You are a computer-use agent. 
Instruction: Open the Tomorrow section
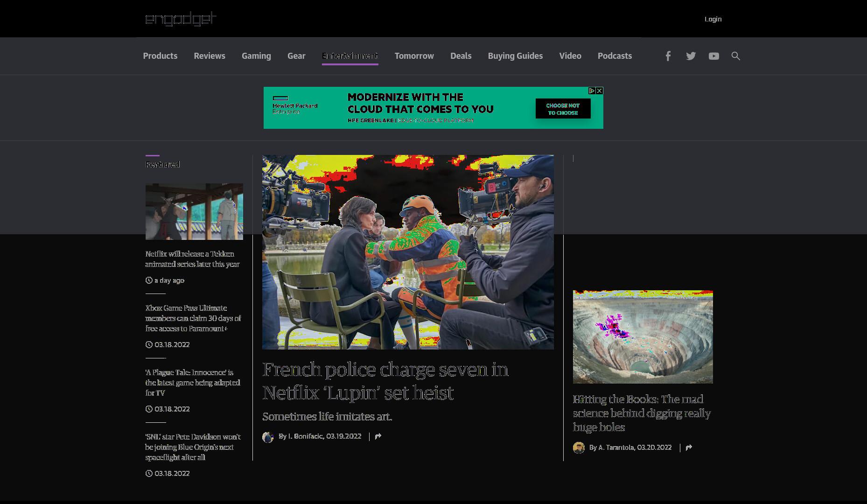pos(414,56)
